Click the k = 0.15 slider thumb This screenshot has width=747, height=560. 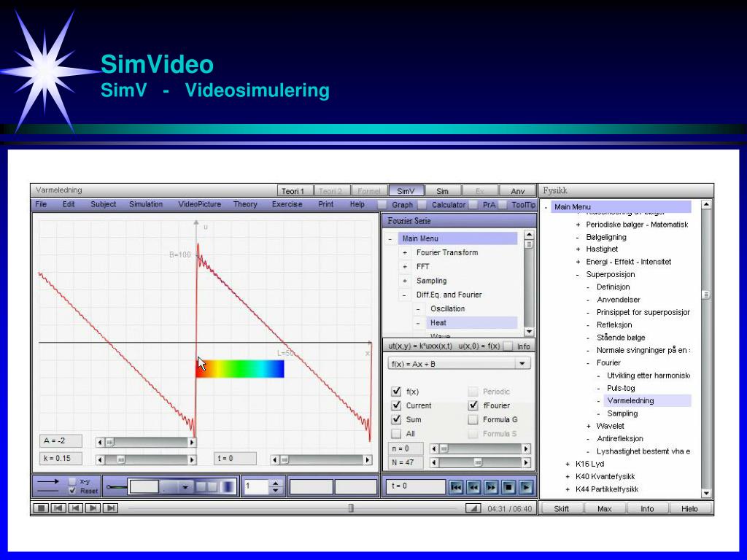click(121, 459)
